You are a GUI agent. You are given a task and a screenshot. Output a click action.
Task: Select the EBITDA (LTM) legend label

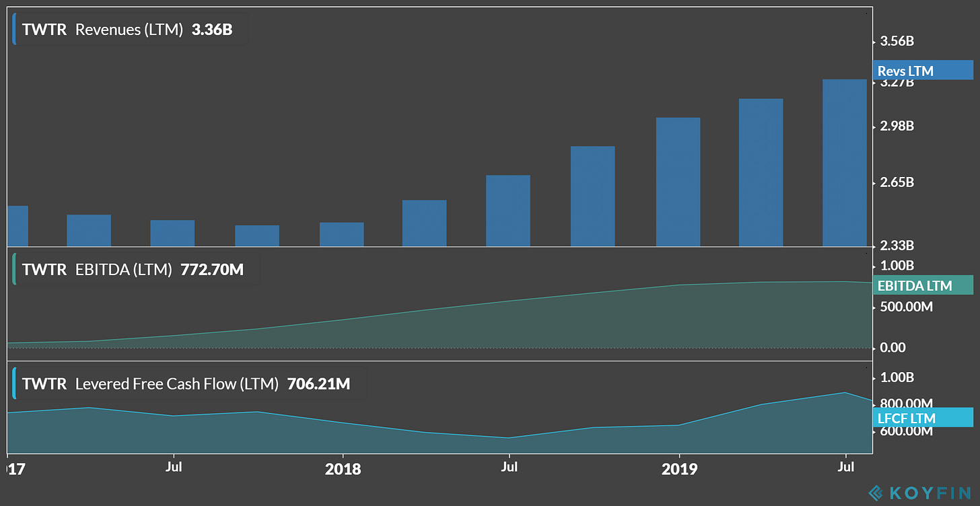click(x=124, y=270)
